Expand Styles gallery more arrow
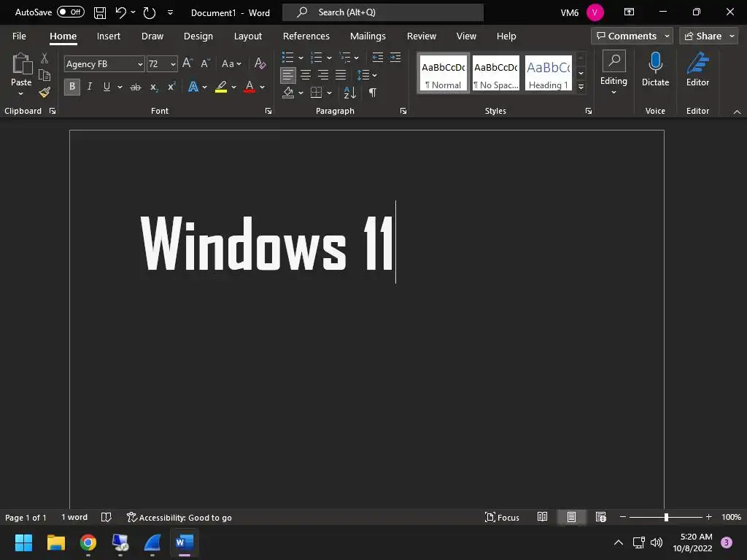 click(x=581, y=87)
